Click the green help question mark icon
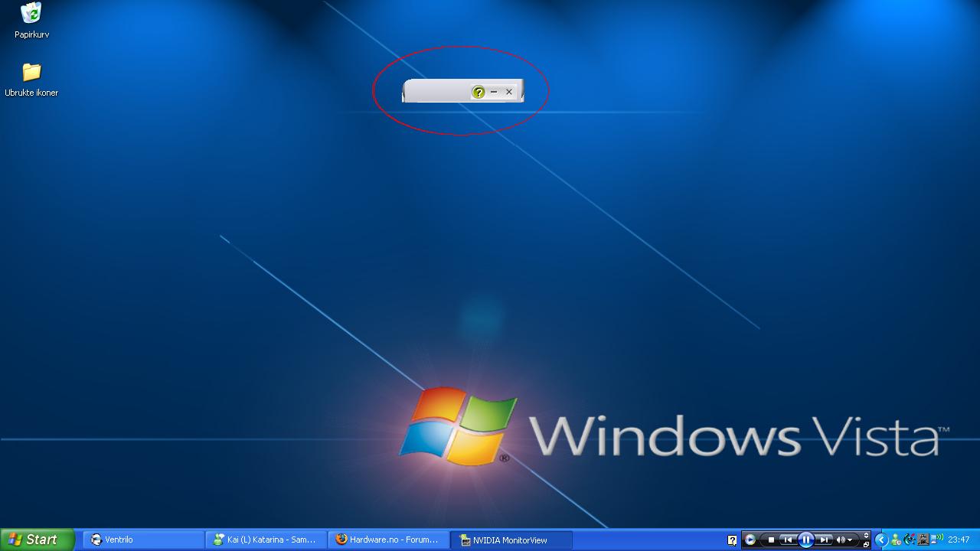The height and width of the screenshot is (551, 980). [479, 92]
